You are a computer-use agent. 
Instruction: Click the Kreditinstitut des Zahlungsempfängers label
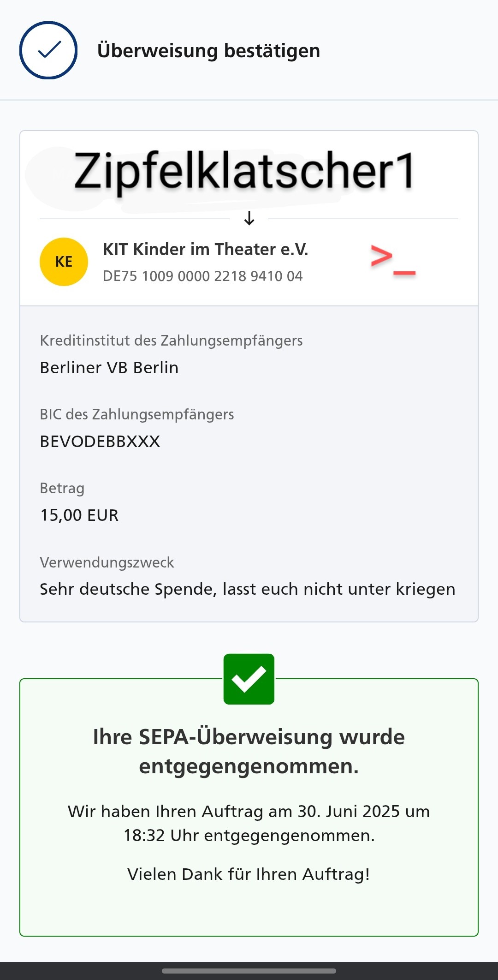click(171, 341)
